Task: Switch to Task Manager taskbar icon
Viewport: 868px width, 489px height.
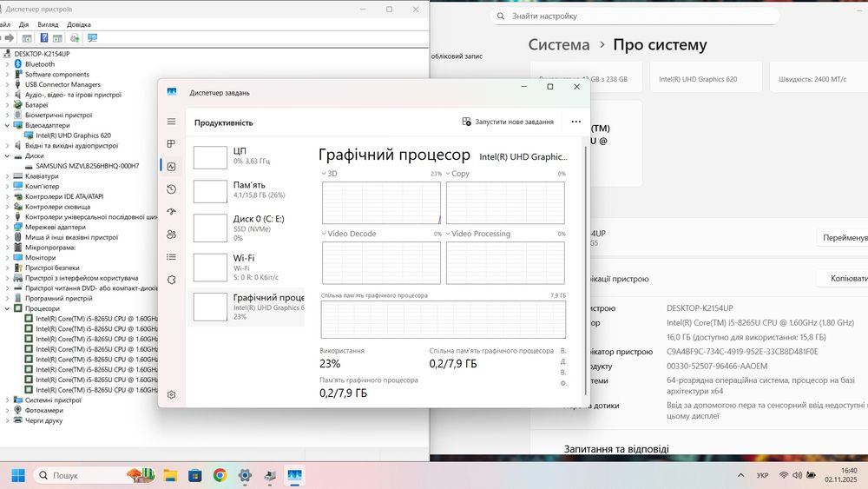Action: pyautogui.click(x=294, y=475)
